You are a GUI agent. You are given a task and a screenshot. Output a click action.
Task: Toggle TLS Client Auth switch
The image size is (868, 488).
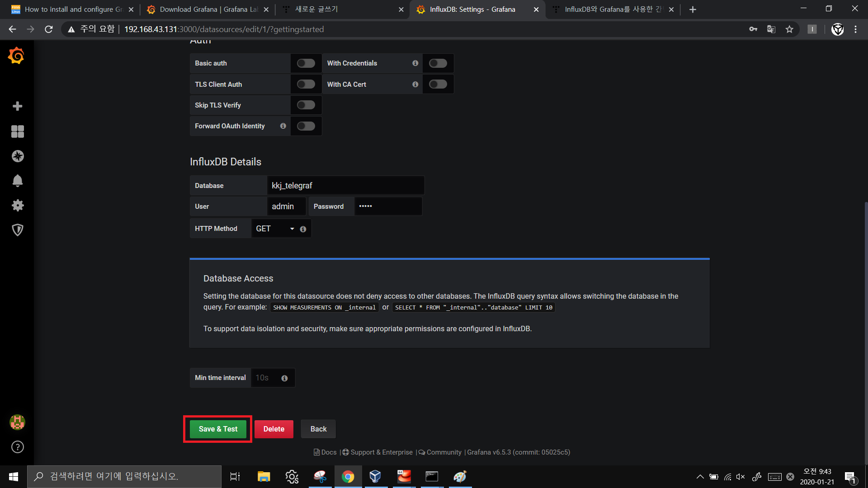pyautogui.click(x=306, y=84)
